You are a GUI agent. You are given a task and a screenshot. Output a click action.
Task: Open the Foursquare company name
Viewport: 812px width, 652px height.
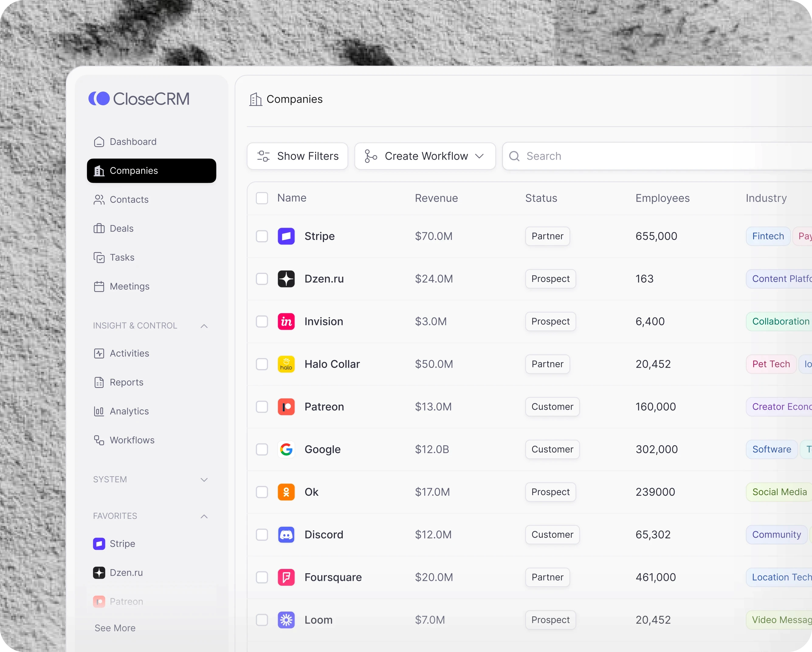coord(333,577)
